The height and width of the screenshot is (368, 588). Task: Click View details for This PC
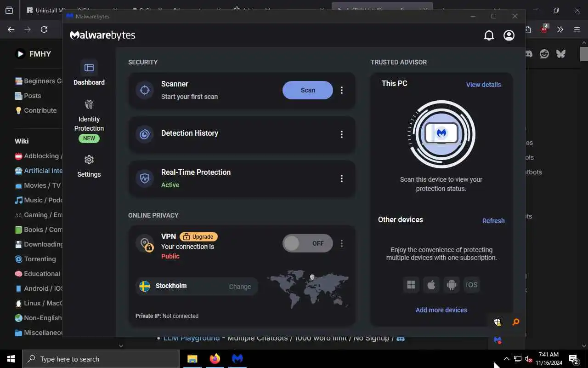[x=483, y=85]
